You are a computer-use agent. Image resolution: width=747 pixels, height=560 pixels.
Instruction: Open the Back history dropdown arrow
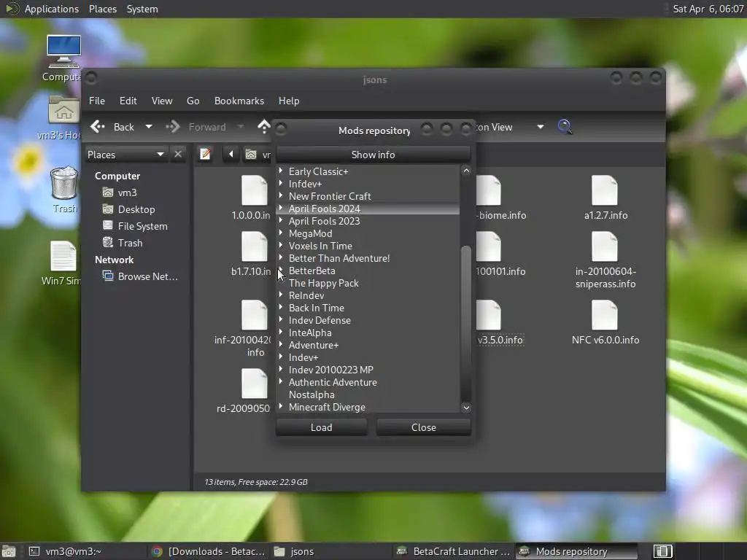(x=149, y=127)
